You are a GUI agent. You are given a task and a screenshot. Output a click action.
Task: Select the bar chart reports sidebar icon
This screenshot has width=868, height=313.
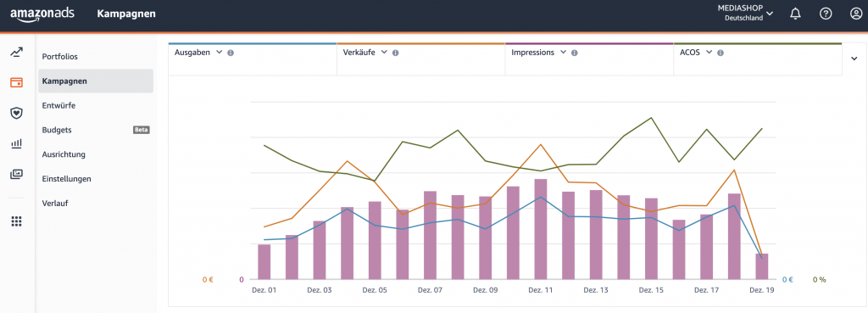coord(17,144)
